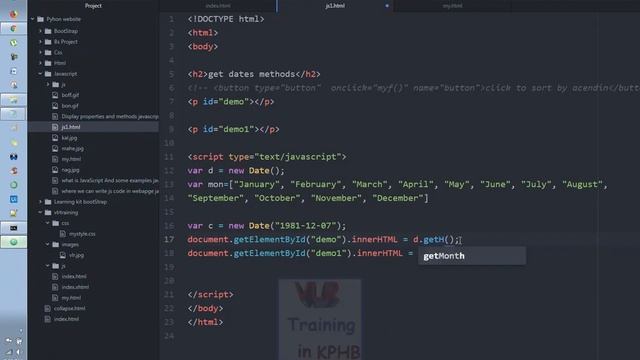The height and width of the screenshot is (360, 640).
Task: Click the folder icon of Pyhon website
Action: pyautogui.click(x=40, y=19)
